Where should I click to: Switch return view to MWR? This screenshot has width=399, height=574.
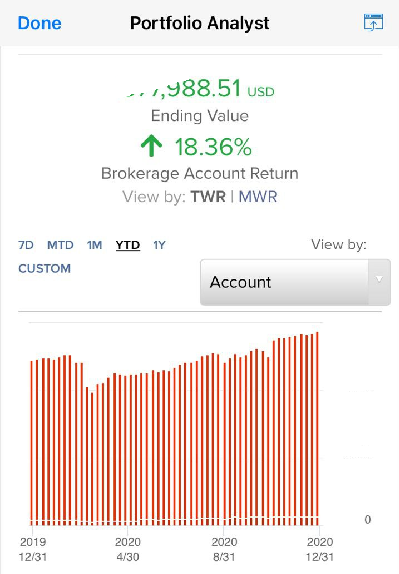point(258,197)
